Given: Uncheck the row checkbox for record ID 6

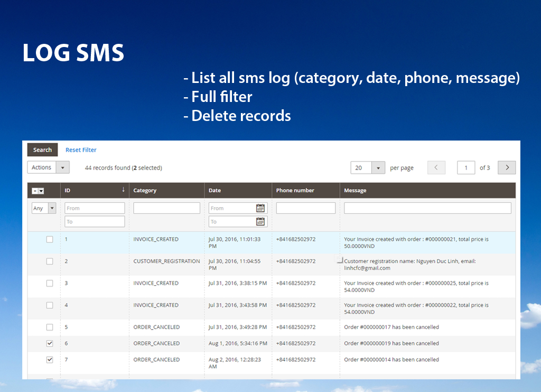Looking at the screenshot, I should click(x=50, y=343).
